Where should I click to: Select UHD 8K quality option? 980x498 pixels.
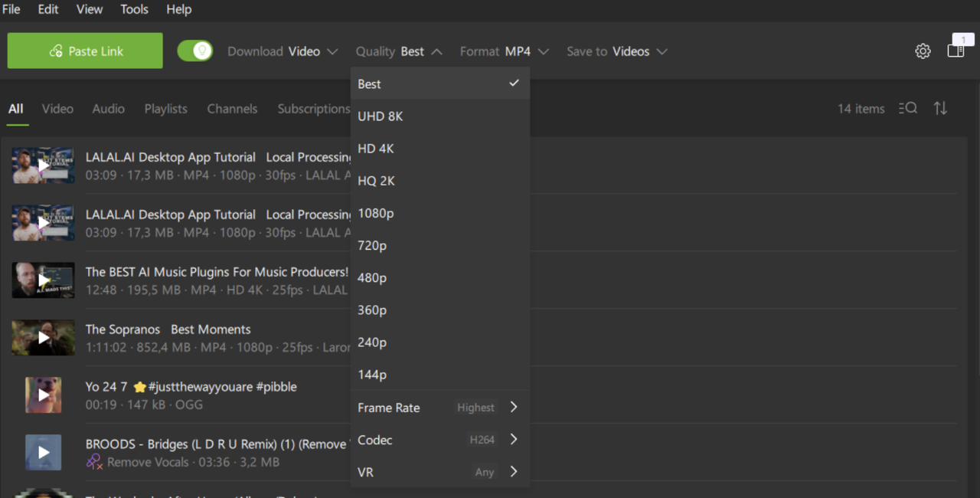(440, 116)
